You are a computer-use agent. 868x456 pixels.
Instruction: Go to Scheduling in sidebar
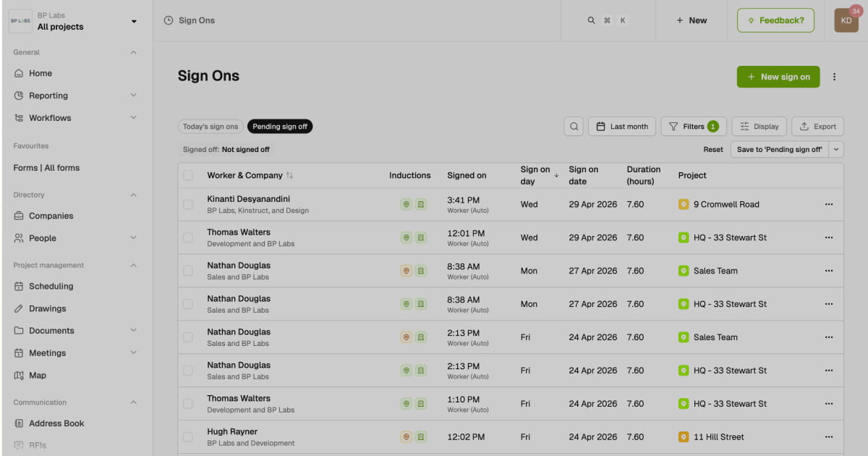51,286
